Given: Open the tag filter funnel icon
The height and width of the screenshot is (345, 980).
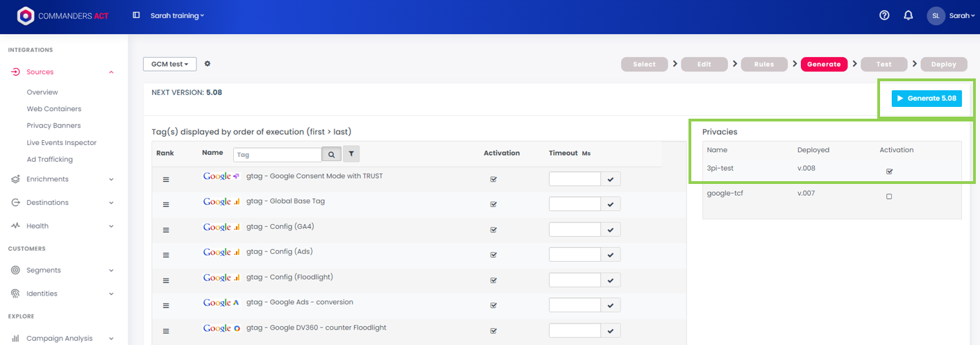Looking at the screenshot, I should click(351, 155).
